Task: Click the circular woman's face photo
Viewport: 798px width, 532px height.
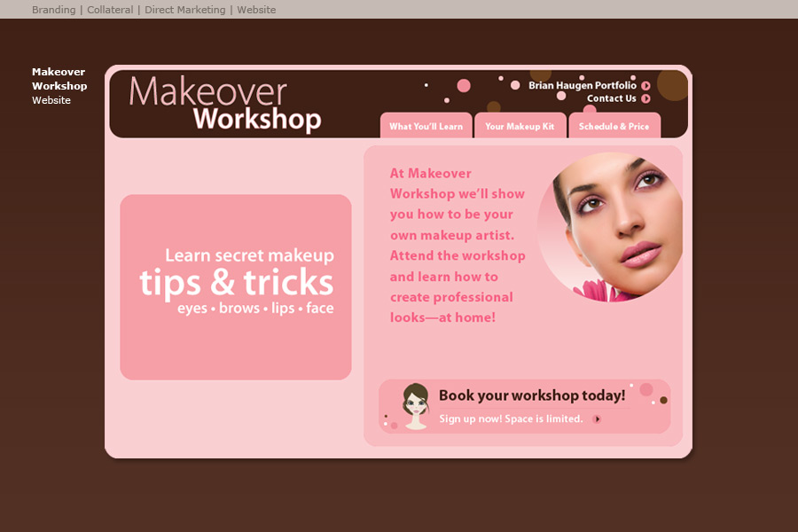Action: [611, 226]
